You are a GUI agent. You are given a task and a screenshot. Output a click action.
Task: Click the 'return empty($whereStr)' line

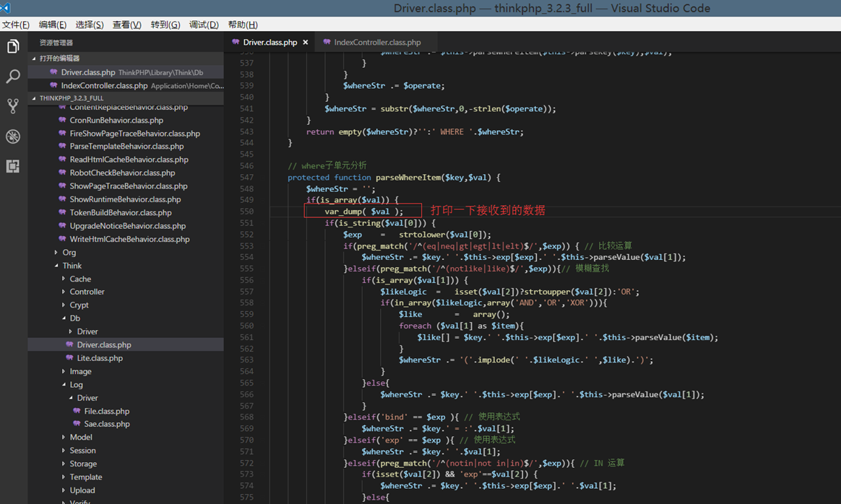click(x=415, y=132)
